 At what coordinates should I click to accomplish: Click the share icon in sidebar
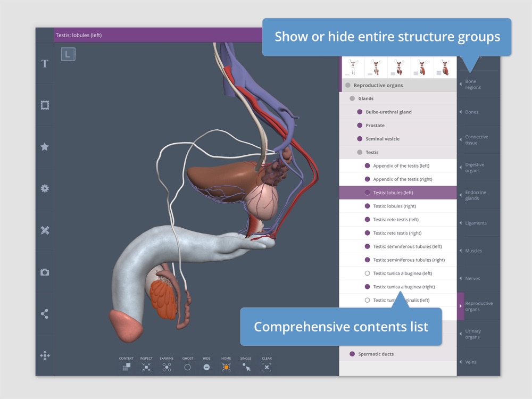click(x=45, y=314)
